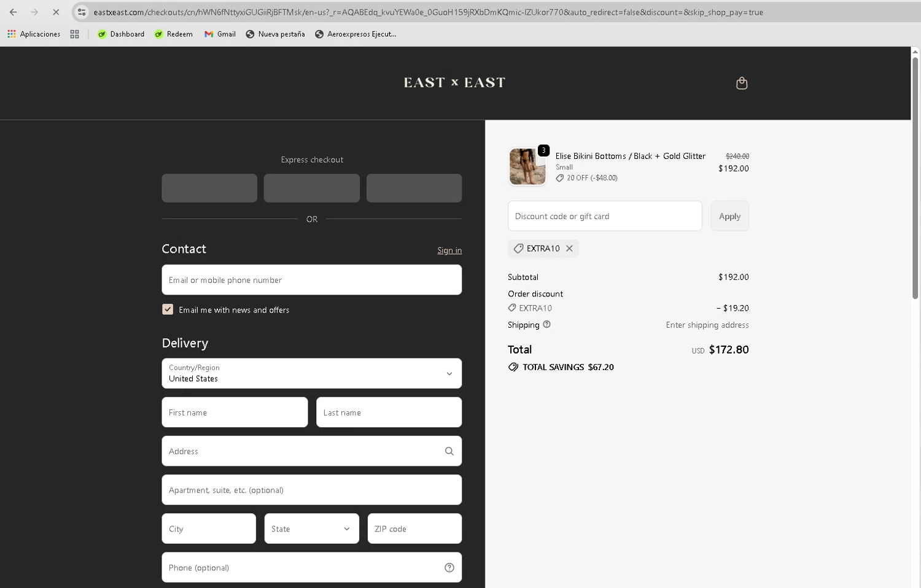
Task: Click the – $19.20 order discount amount
Action: 733,308
